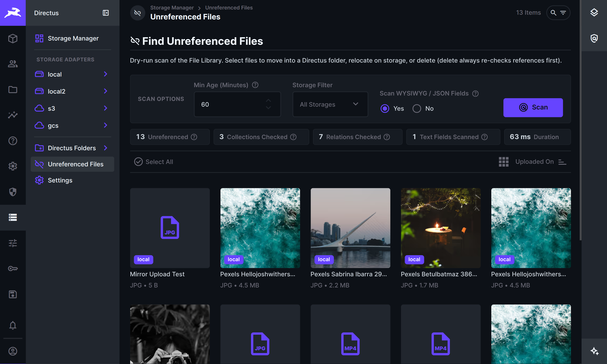Open the layers icon in right sidebar
This screenshot has width=607, height=364.
pos(594,13)
